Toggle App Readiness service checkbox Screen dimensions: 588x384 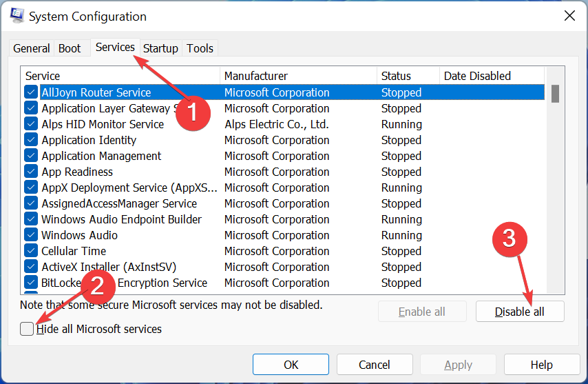click(x=31, y=172)
